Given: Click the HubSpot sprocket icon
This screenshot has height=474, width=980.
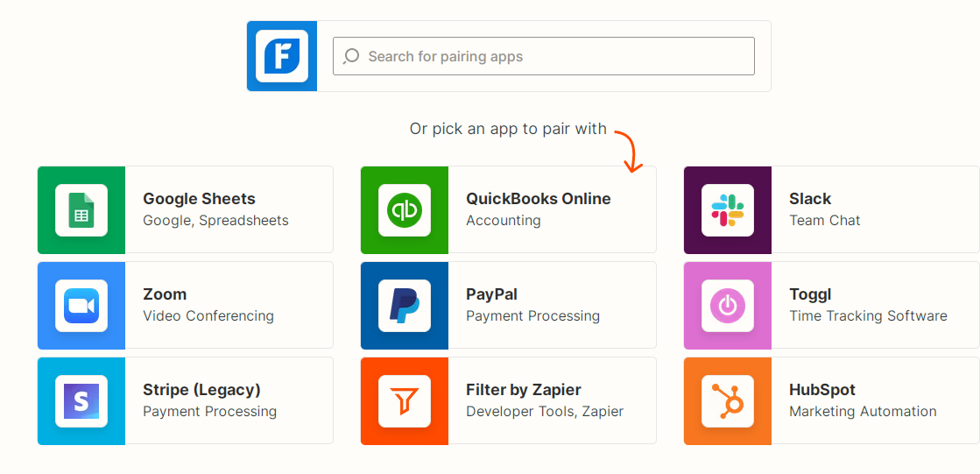Looking at the screenshot, I should pos(728,401).
